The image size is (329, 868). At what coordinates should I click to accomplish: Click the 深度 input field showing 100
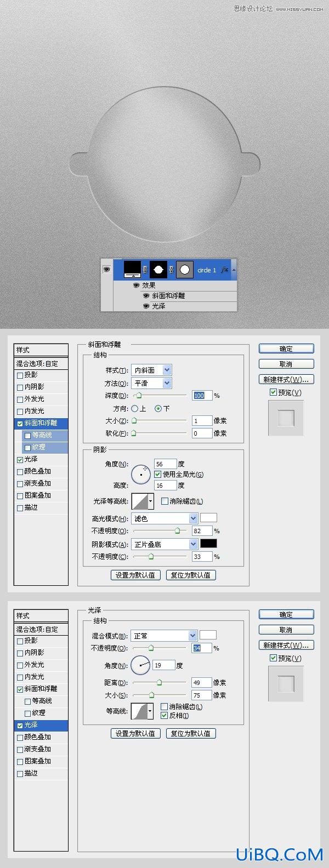click(x=202, y=396)
